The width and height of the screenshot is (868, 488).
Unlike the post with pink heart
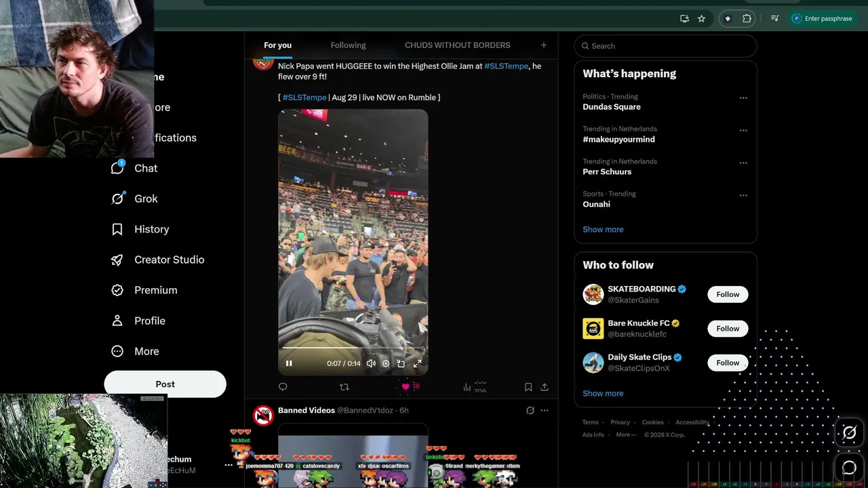(406, 387)
